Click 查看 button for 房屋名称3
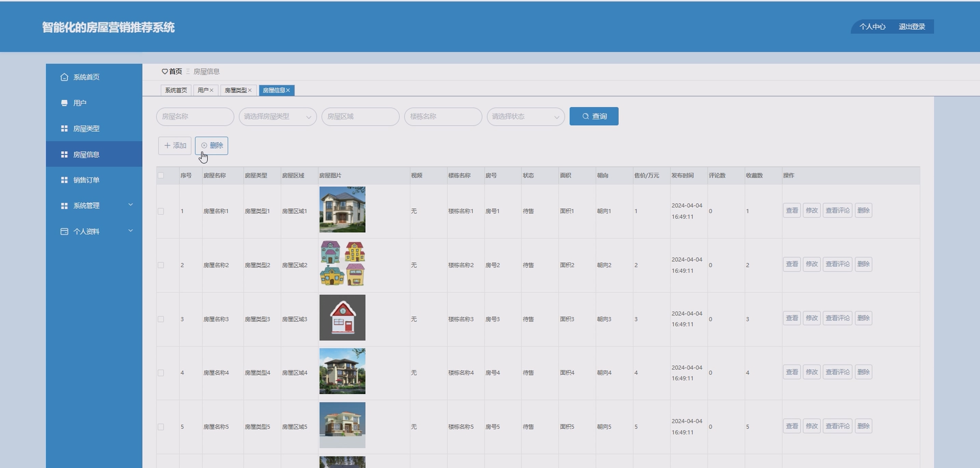This screenshot has height=468, width=980. pos(792,318)
